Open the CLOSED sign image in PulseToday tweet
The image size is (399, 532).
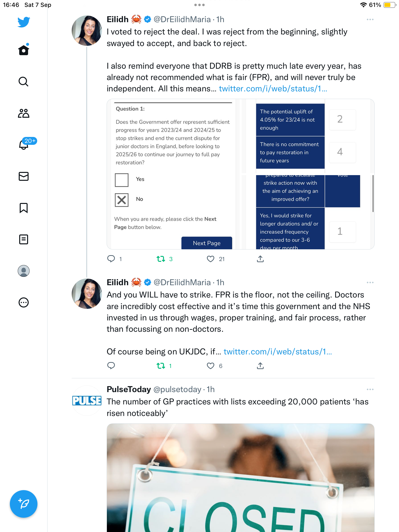click(x=241, y=478)
